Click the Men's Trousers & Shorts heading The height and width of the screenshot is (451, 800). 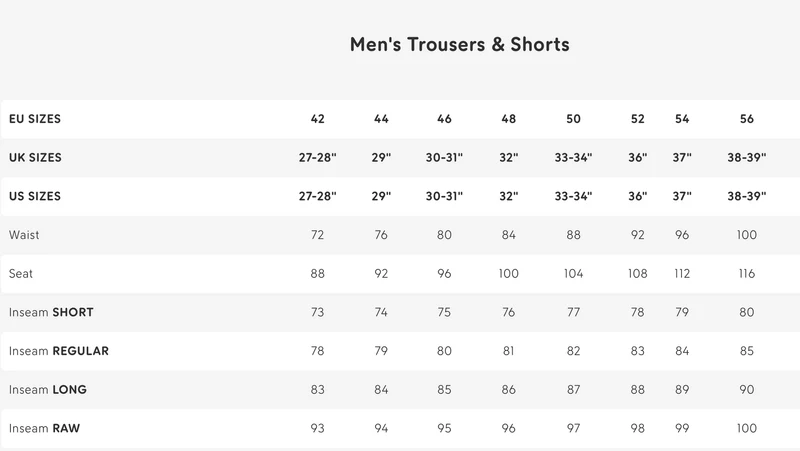click(459, 45)
